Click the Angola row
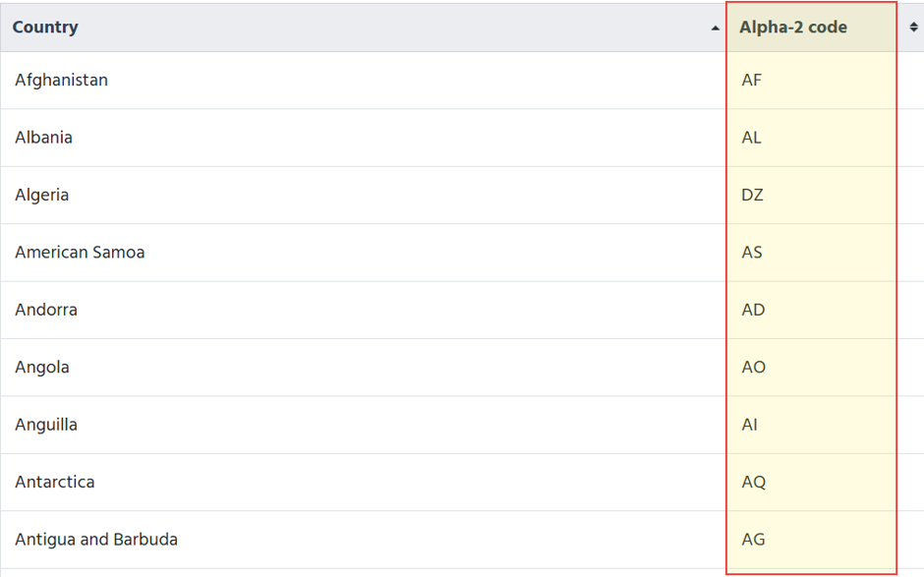 462,368
